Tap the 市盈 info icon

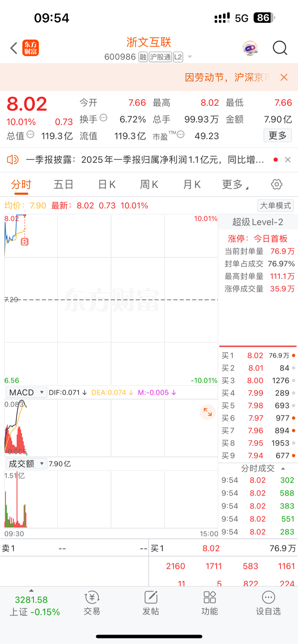(180, 134)
